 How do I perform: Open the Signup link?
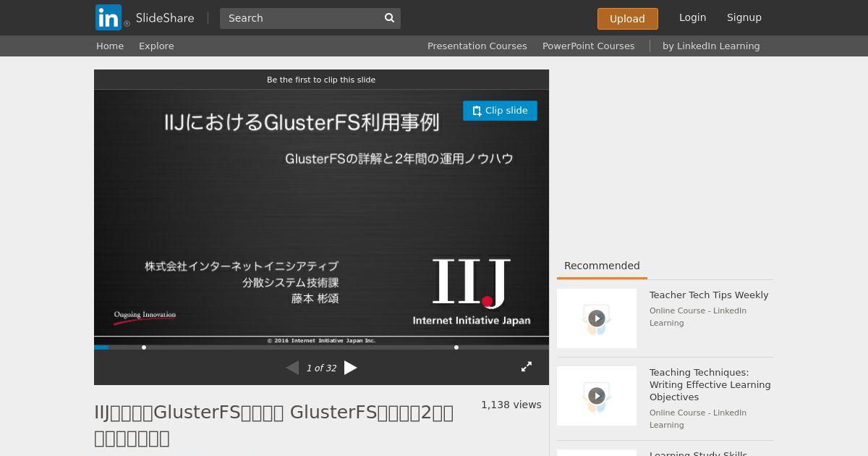pyautogui.click(x=744, y=17)
